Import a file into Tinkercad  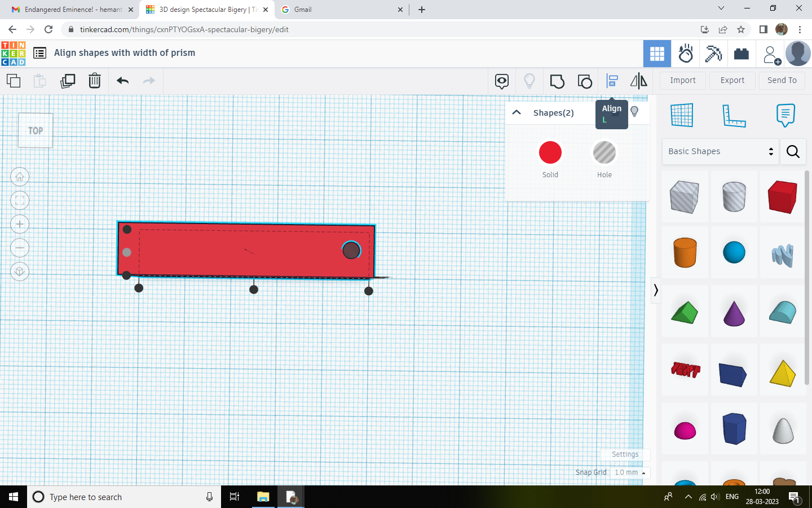click(682, 80)
